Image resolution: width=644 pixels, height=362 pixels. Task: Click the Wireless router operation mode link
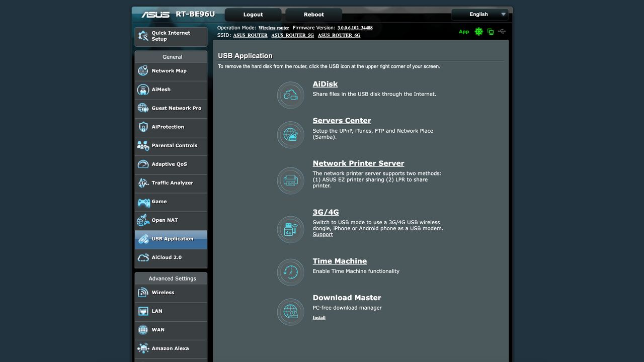[274, 28]
